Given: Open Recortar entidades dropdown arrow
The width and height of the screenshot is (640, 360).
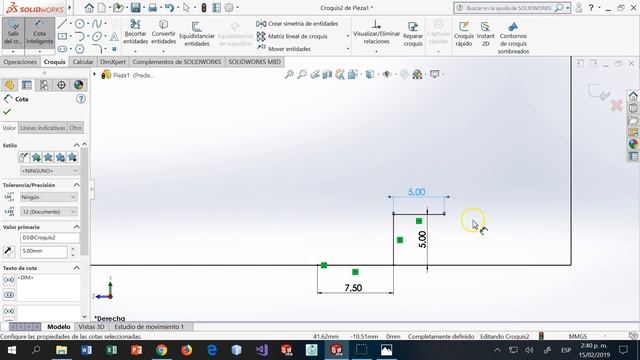Looking at the screenshot, I should [x=135, y=51].
